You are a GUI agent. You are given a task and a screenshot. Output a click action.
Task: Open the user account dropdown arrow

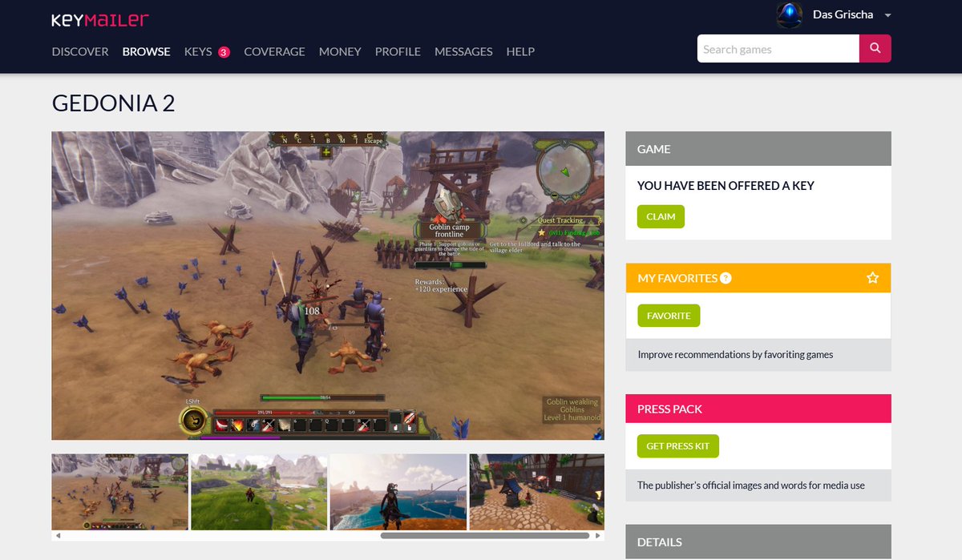click(887, 15)
